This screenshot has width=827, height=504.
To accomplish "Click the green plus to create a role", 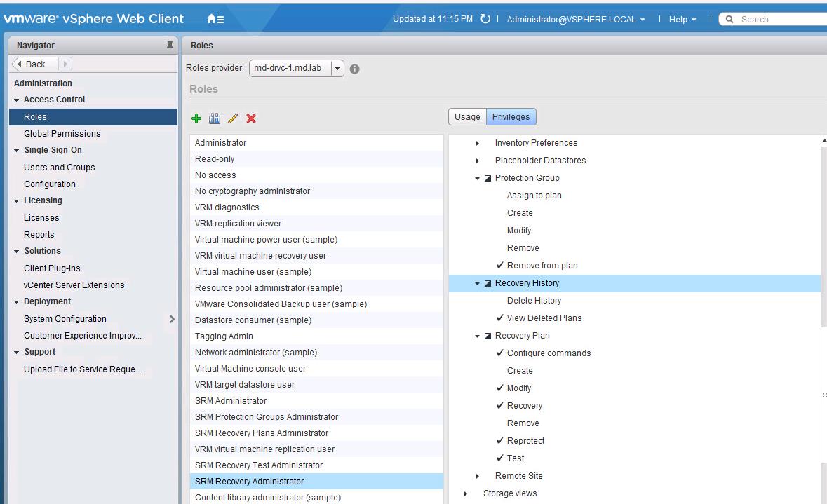I will (x=196, y=118).
